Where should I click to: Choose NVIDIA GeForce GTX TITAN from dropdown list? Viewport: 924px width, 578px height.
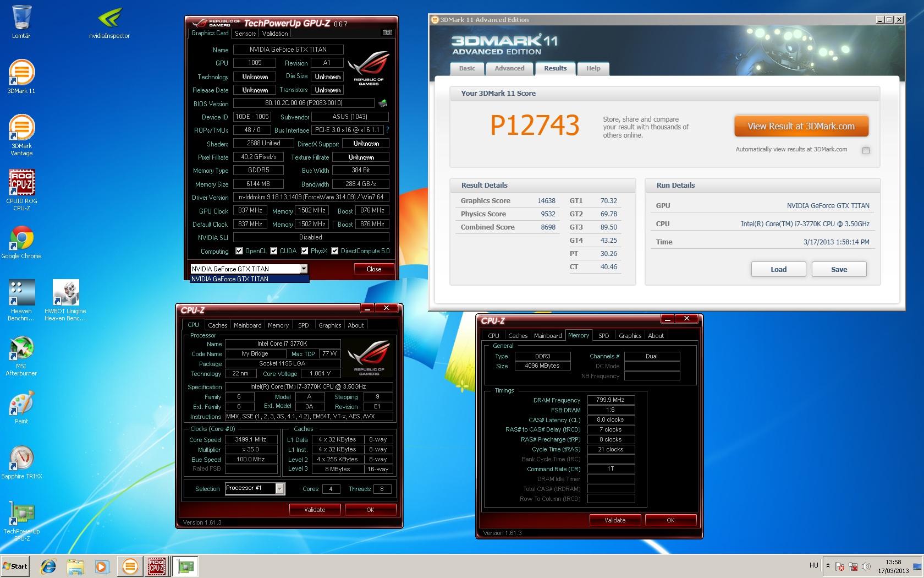[249, 279]
